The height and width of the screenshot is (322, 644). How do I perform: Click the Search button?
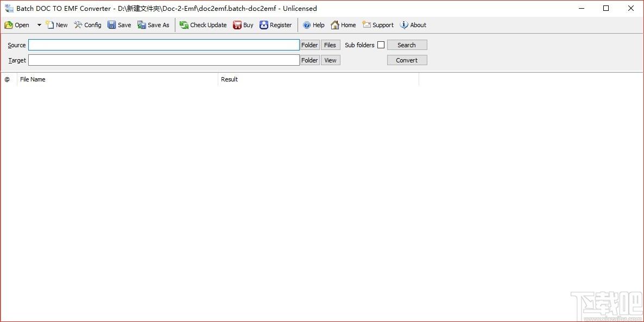[407, 45]
